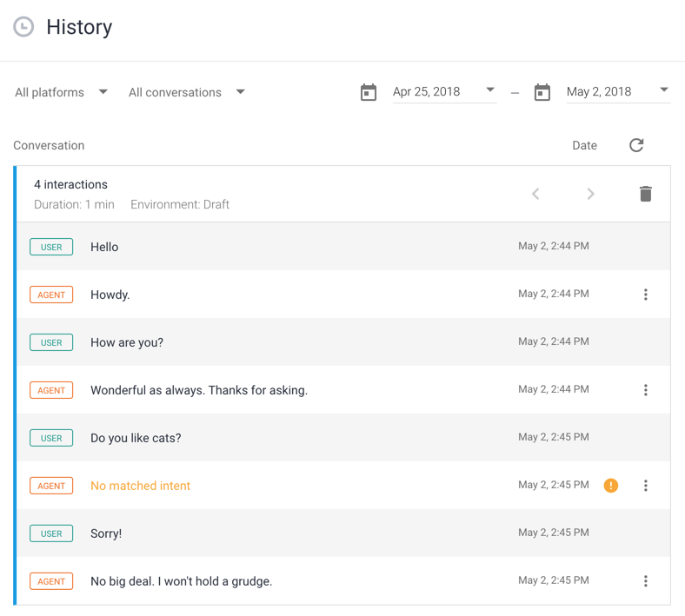Open the end date calendar icon

click(x=542, y=92)
